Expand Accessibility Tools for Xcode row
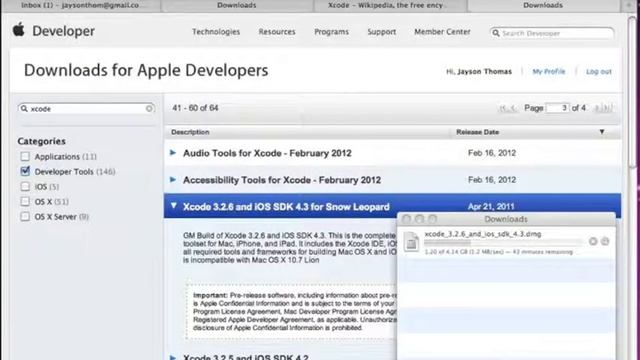The height and width of the screenshot is (360, 640). (x=173, y=180)
